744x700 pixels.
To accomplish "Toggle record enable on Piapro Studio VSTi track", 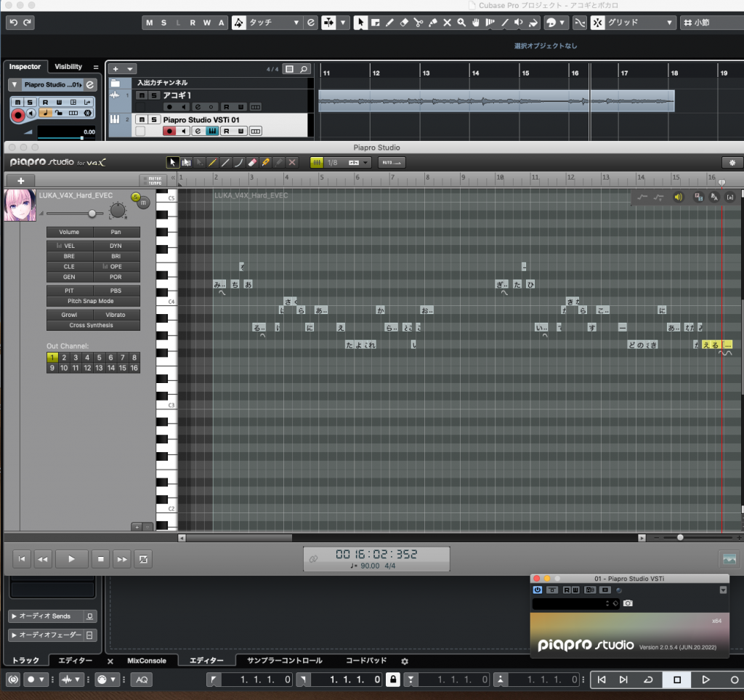I will point(169,131).
